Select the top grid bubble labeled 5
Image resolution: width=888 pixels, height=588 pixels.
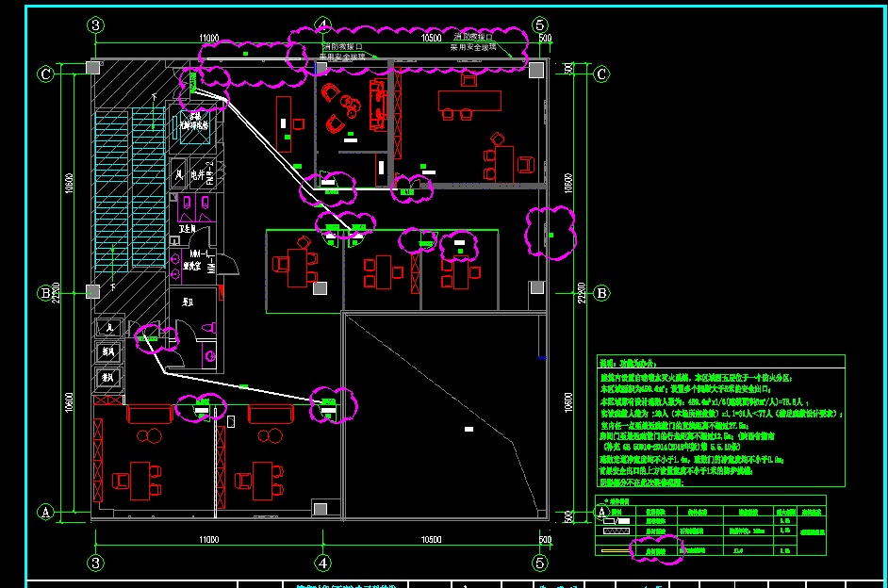[540, 25]
